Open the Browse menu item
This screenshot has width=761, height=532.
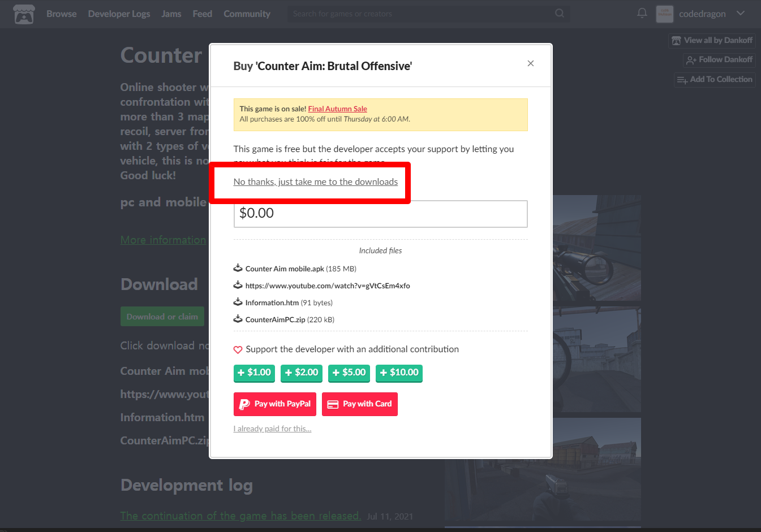coord(61,14)
